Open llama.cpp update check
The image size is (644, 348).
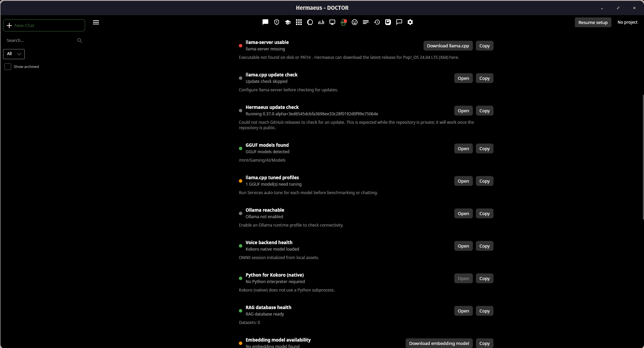(463, 78)
